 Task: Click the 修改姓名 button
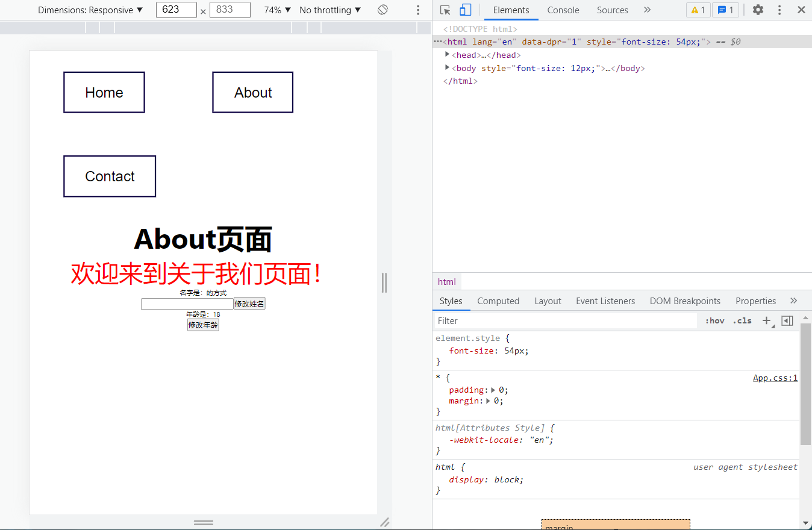pyautogui.click(x=249, y=304)
